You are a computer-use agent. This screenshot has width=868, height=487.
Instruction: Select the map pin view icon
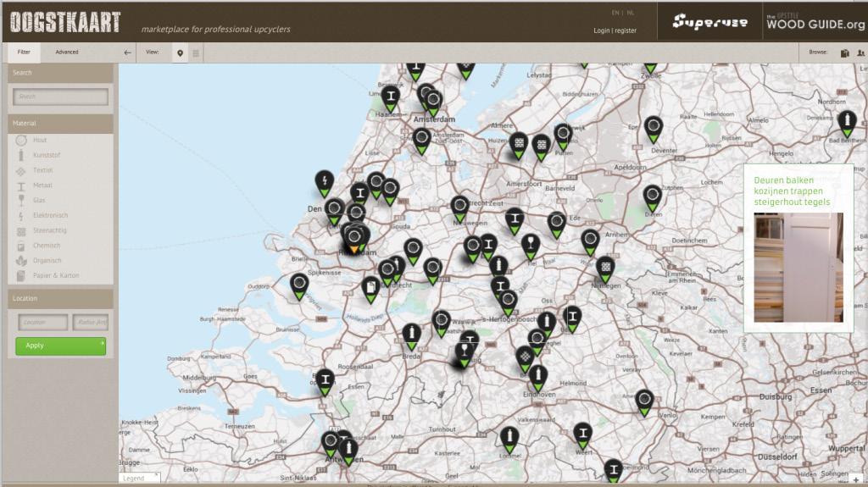click(x=180, y=53)
